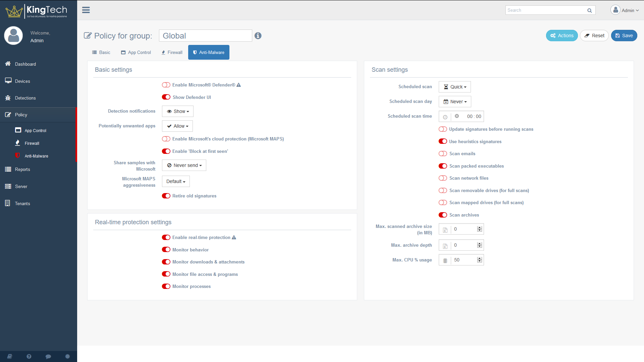Open the Detection notifications Show dropdown

tap(178, 111)
